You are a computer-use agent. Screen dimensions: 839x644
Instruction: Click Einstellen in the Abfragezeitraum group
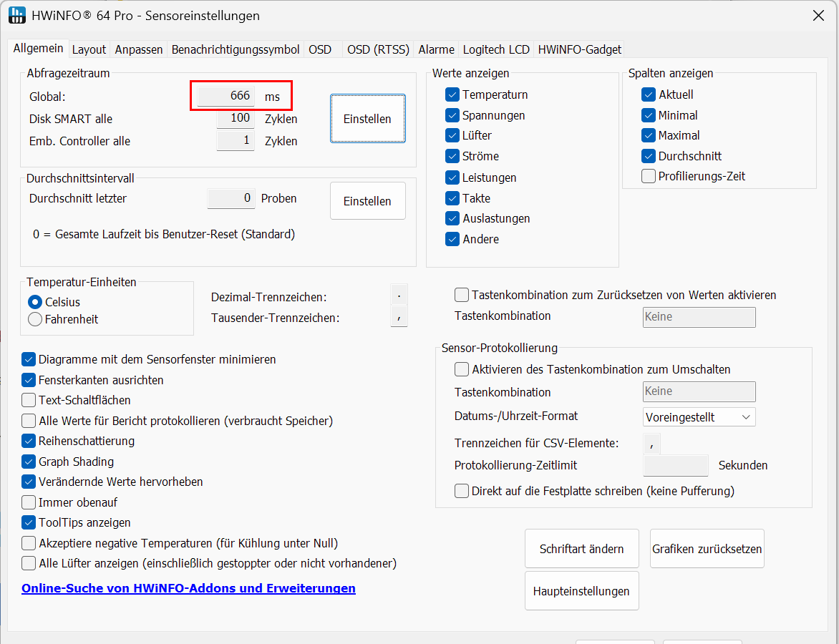coord(367,119)
